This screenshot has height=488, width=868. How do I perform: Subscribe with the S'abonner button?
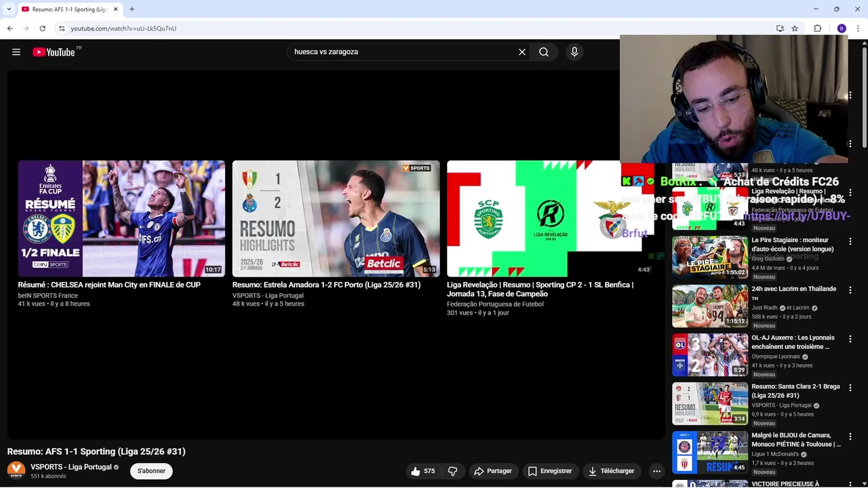coord(151,471)
